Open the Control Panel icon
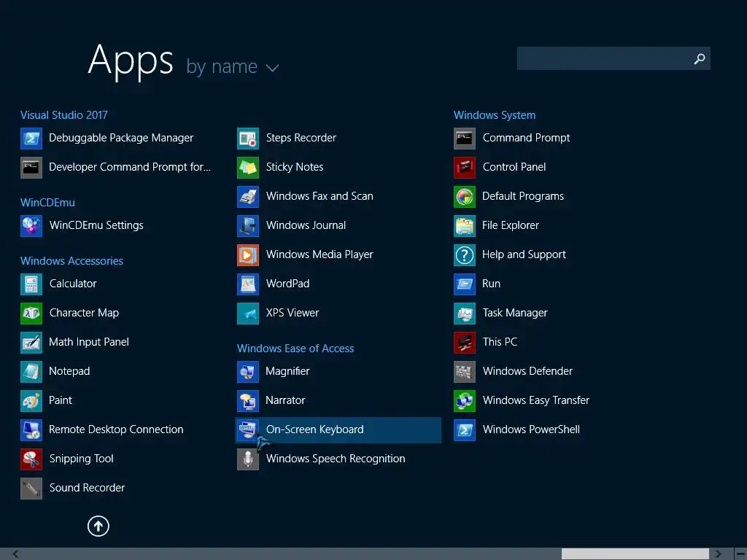 (465, 167)
